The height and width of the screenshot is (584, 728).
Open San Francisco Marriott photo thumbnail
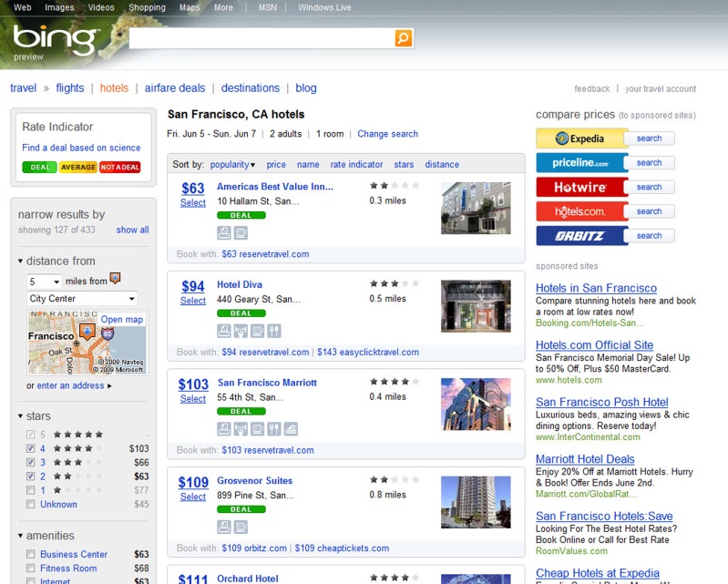[x=476, y=404]
